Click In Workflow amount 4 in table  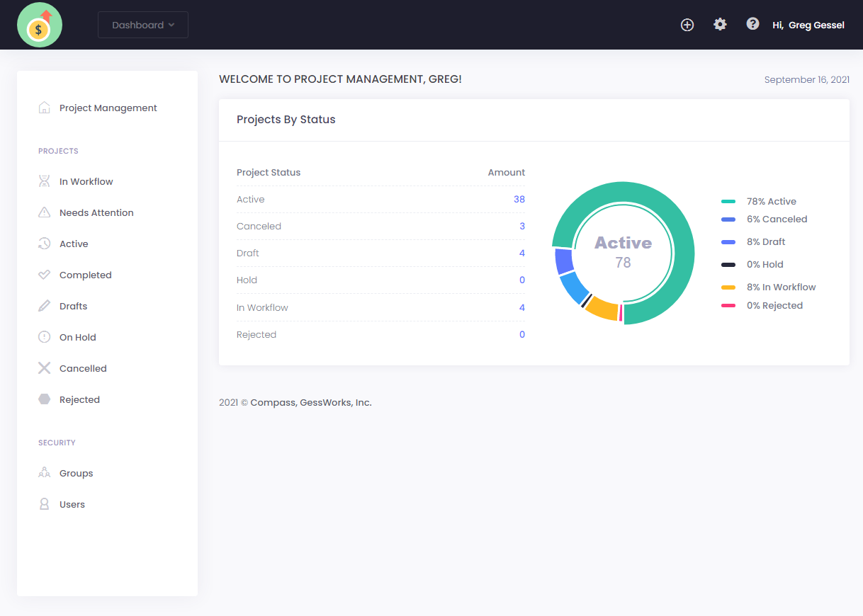522,307
